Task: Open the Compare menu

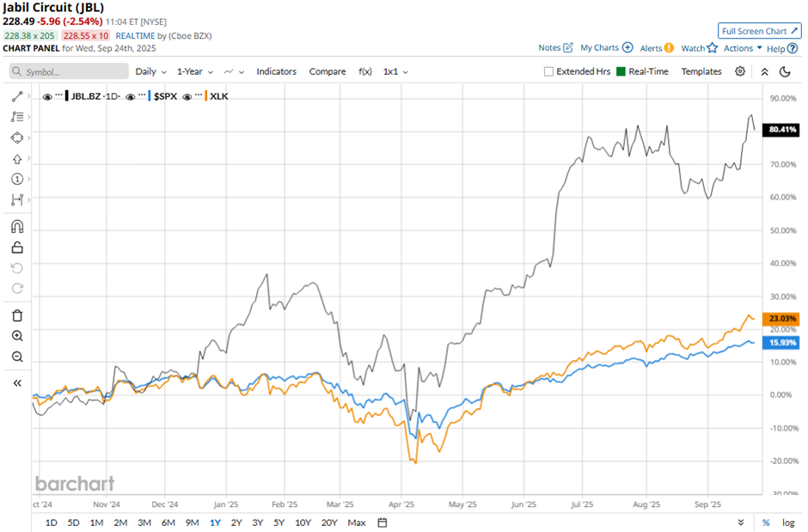Action: (x=327, y=71)
